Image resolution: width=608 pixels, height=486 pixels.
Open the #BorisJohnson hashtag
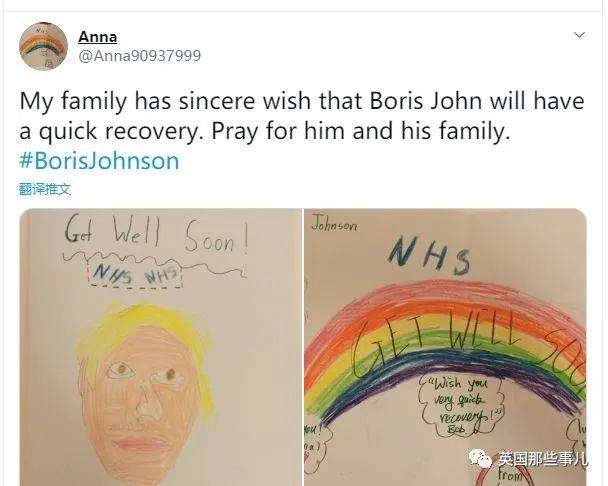tap(99, 161)
